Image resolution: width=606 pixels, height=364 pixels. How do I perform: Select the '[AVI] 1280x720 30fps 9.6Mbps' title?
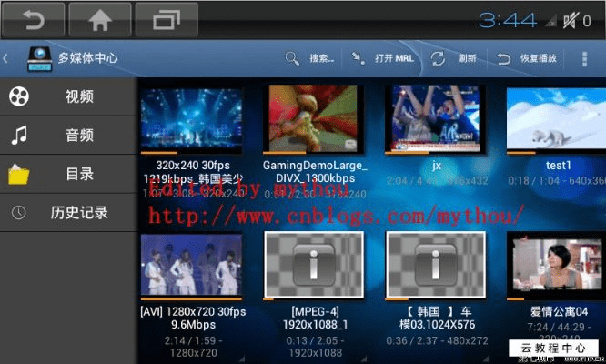tap(193, 318)
